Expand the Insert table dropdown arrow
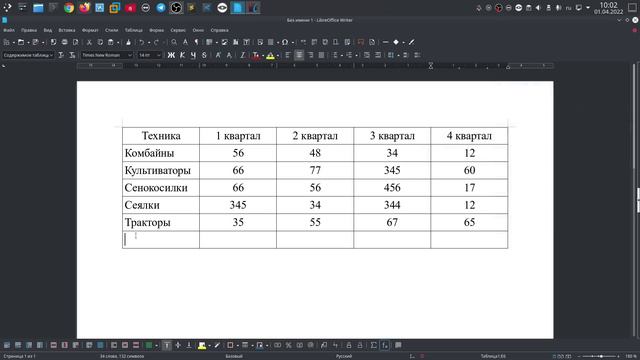This screenshot has height=360, width=640. pos(216,42)
